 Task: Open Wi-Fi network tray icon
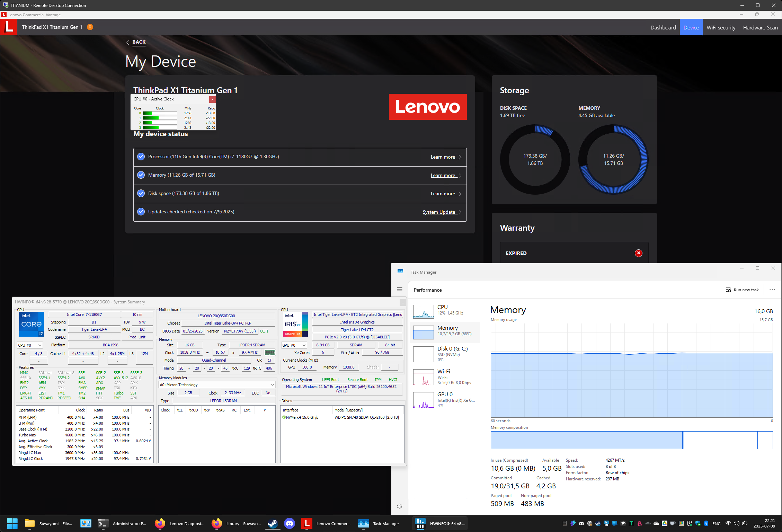click(x=728, y=523)
